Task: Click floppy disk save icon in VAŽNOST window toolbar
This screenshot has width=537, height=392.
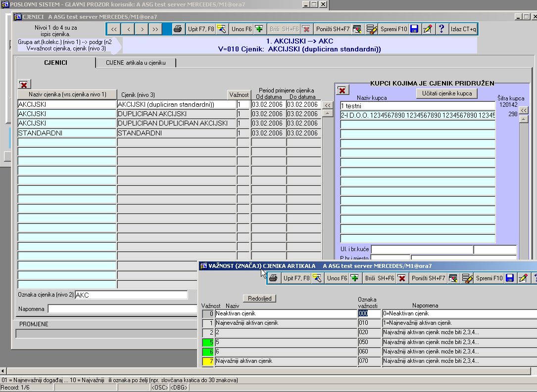Action: [510, 278]
